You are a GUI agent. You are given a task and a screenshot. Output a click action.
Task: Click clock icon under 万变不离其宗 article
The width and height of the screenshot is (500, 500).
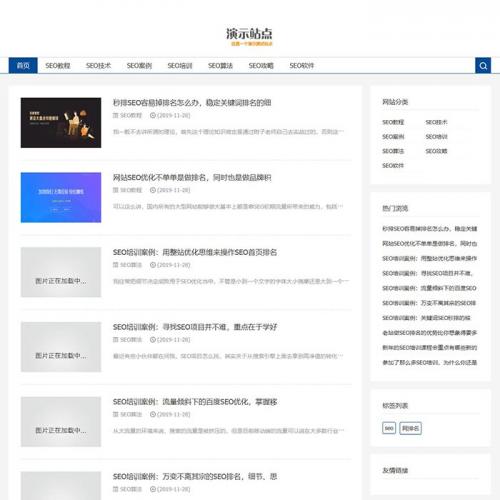(x=153, y=489)
